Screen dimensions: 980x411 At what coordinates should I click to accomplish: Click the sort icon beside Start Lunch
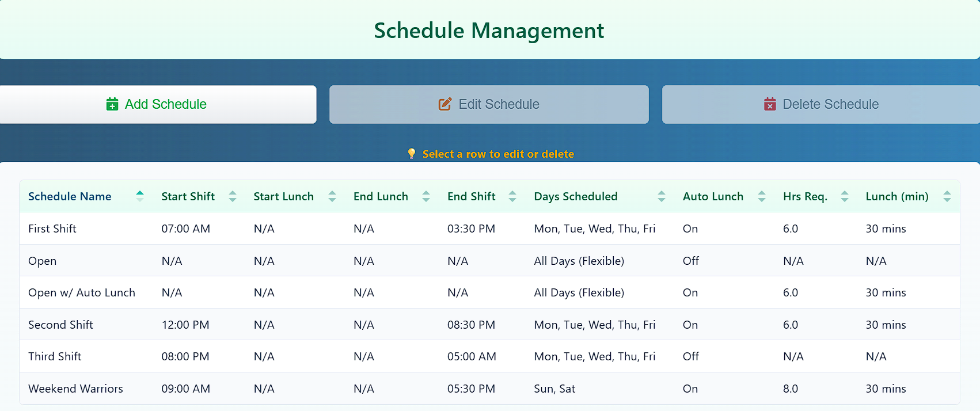click(332, 196)
